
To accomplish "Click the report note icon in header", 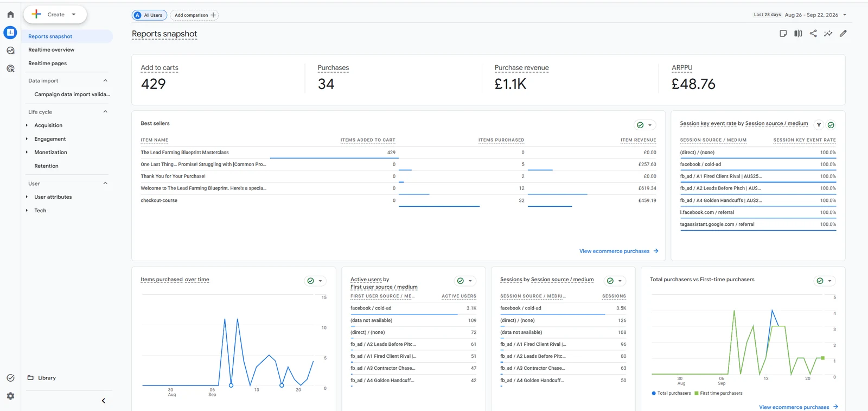I will point(783,34).
